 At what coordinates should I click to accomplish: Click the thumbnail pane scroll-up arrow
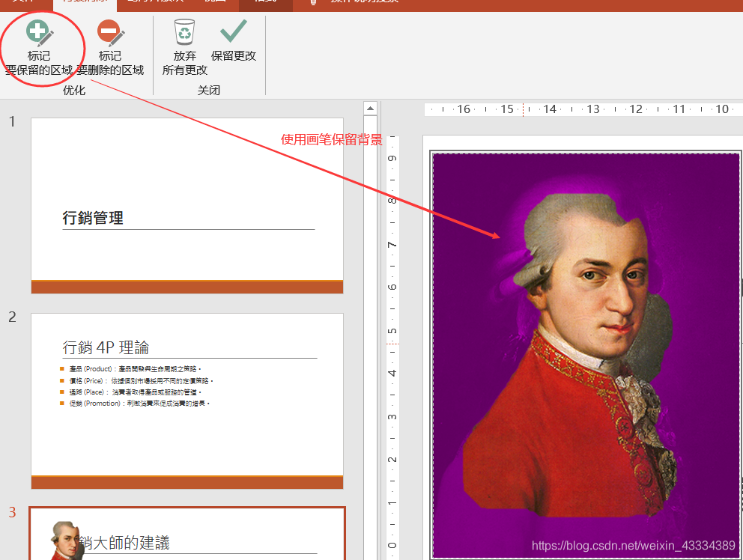(370, 109)
